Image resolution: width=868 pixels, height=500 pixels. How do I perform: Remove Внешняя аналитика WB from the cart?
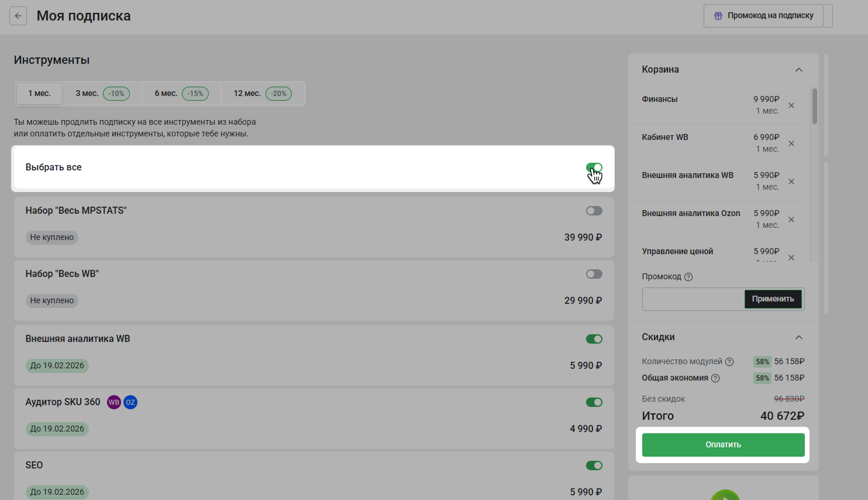(791, 181)
